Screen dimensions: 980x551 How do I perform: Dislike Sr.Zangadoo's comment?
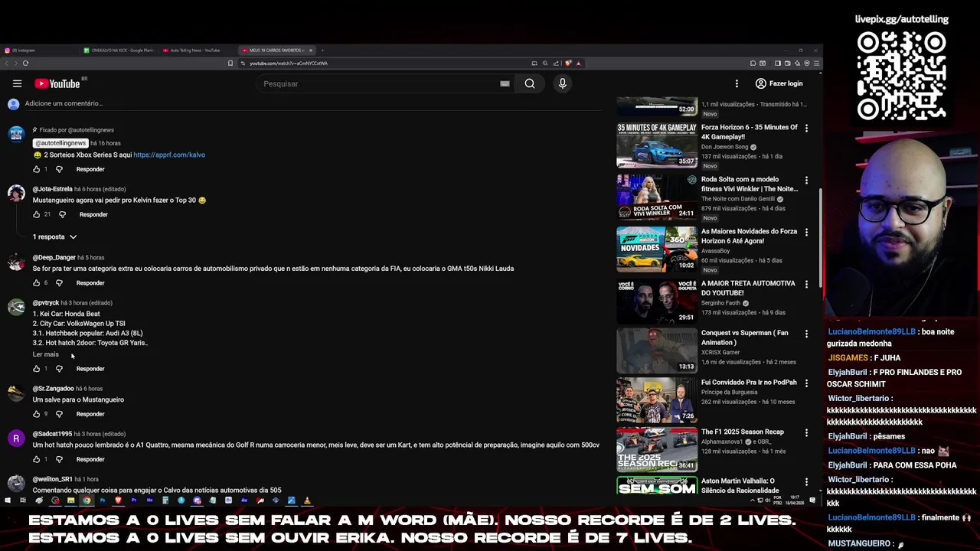pos(59,414)
